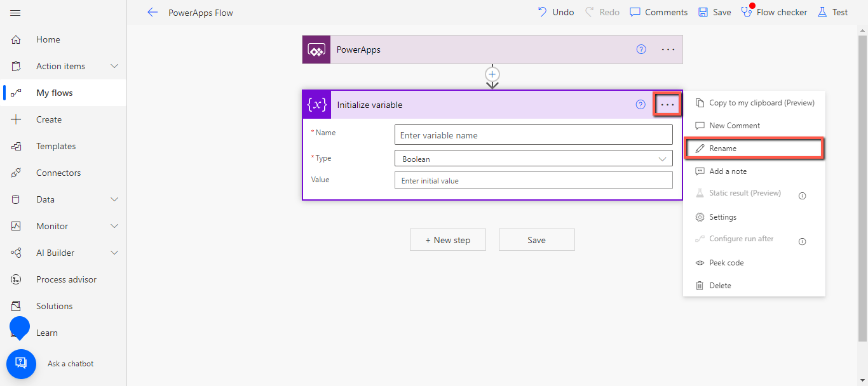Choose Rename in the context menu
Viewport: 868px width, 386px height.
[754, 149]
